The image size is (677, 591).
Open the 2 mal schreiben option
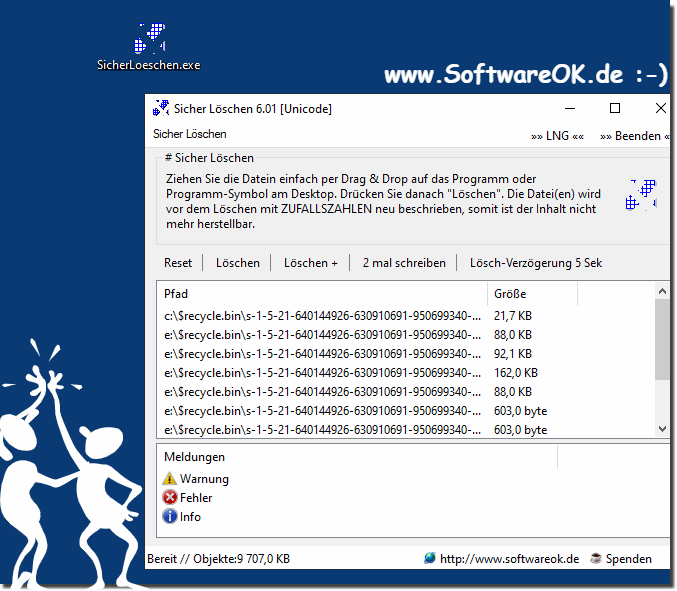click(x=404, y=263)
